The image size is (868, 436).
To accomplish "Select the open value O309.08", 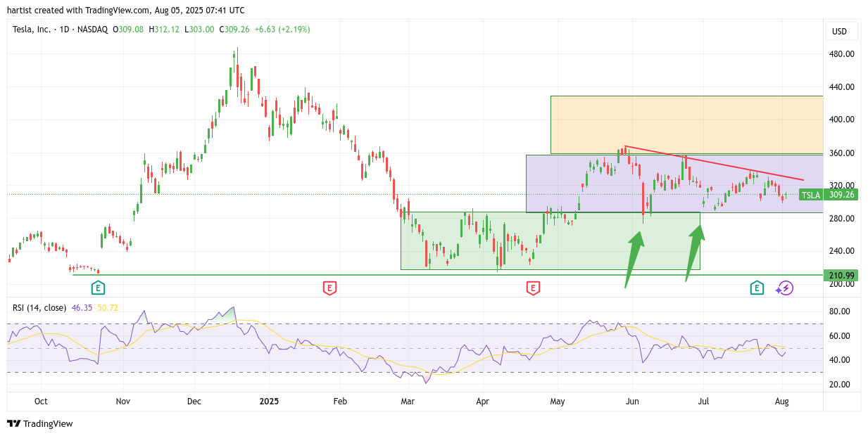I will 128,30.
